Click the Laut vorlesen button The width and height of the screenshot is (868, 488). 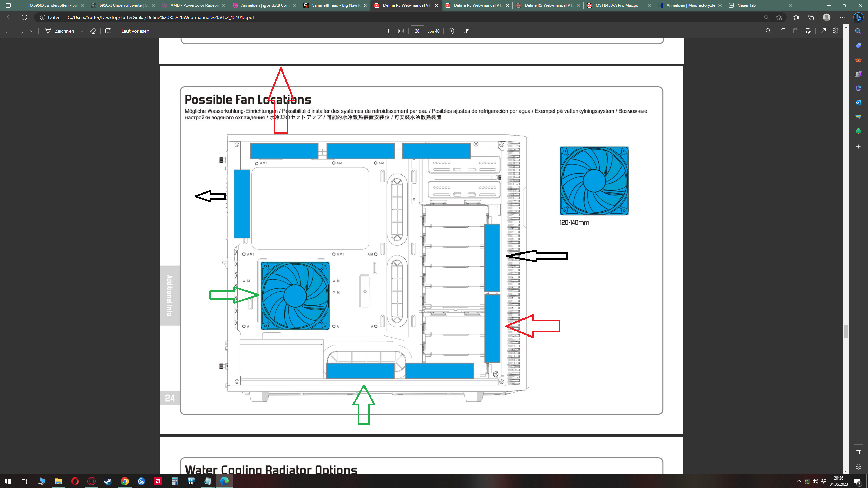[x=135, y=31]
